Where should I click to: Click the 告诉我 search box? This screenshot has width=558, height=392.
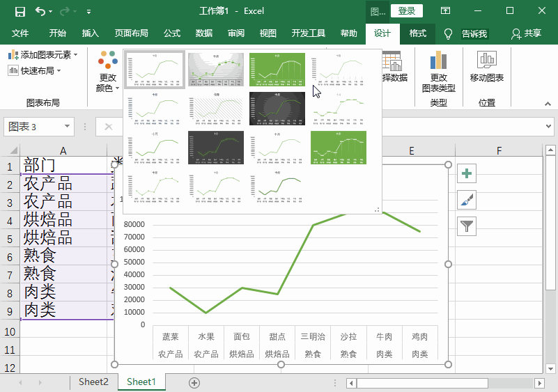tap(474, 34)
